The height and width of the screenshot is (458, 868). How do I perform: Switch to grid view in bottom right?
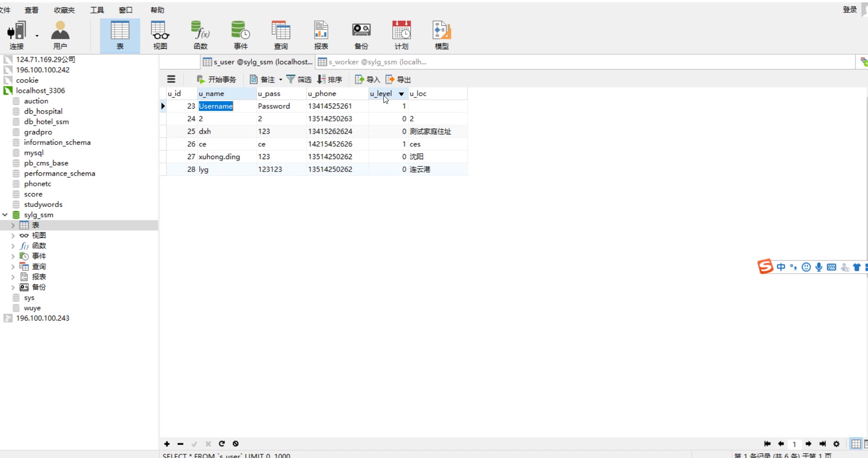(x=856, y=444)
